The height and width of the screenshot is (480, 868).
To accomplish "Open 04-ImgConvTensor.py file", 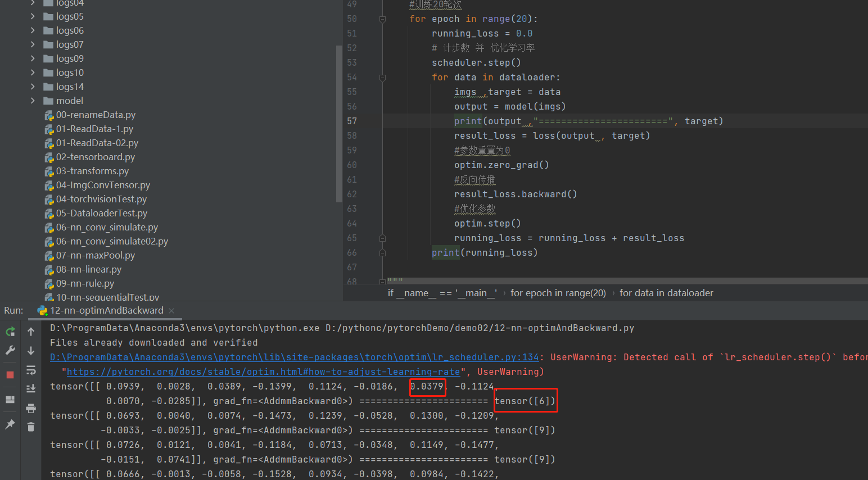I will tap(103, 185).
